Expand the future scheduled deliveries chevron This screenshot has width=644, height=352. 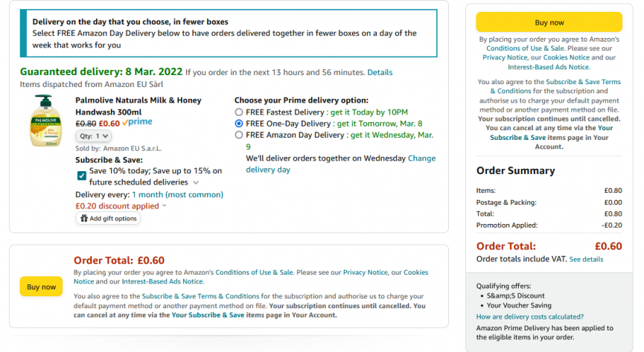pos(196,182)
